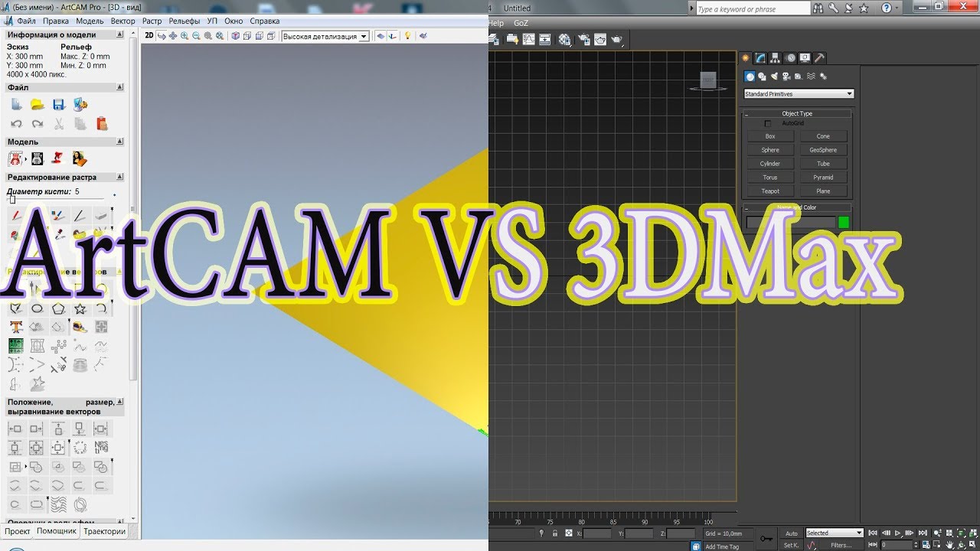Screen dimensions: 980x551
Task: Select the Geometry category icon in 3ds Max
Action: coord(750,77)
